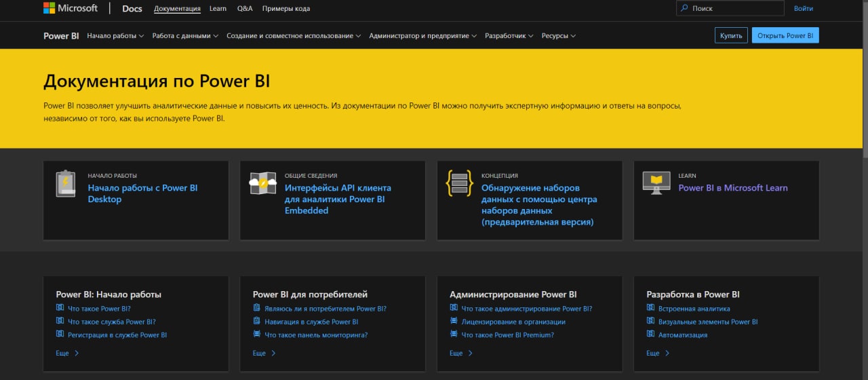Image resolution: width=868 pixels, height=380 pixels.
Task: Click the battery icon on the Начало работы card
Action: point(66,183)
